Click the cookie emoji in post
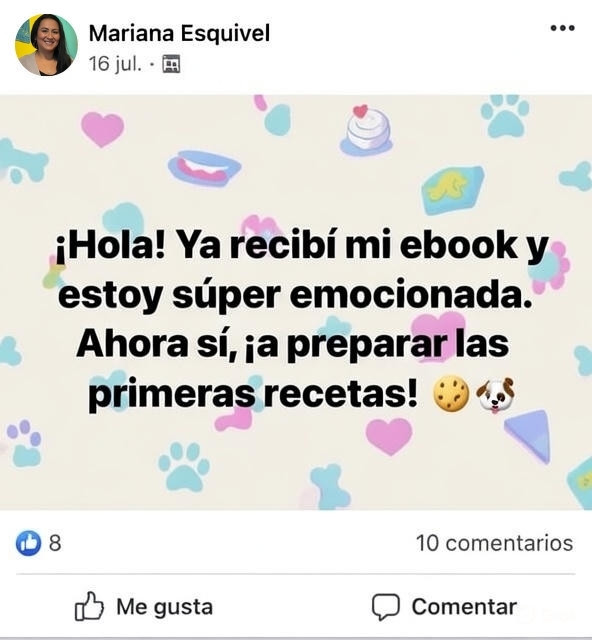Image resolution: width=592 pixels, height=640 pixels. (x=451, y=393)
